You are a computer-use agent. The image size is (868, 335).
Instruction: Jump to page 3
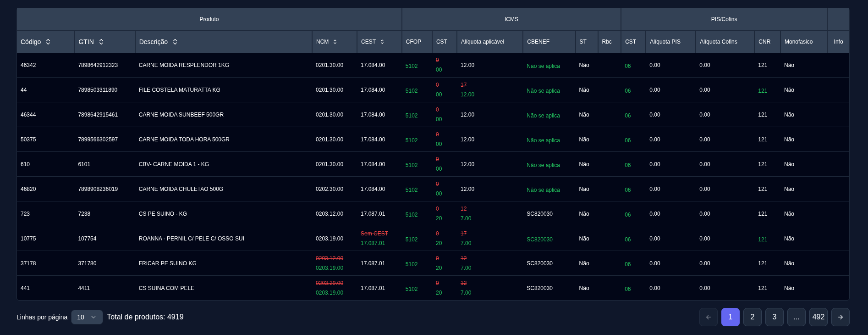coord(774,317)
